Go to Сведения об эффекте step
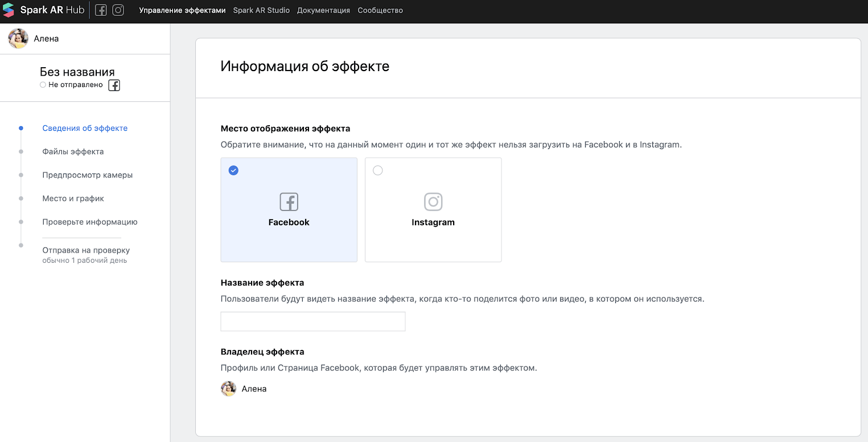 coord(85,128)
